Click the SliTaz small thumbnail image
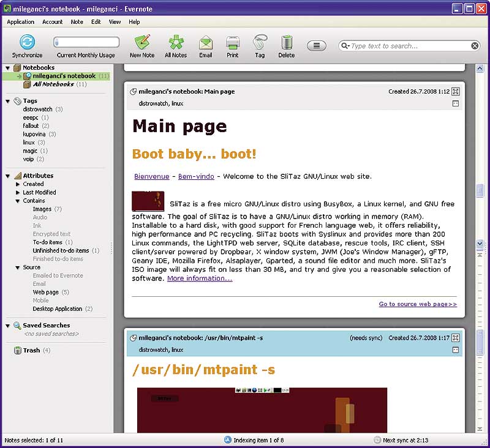 [x=148, y=201]
